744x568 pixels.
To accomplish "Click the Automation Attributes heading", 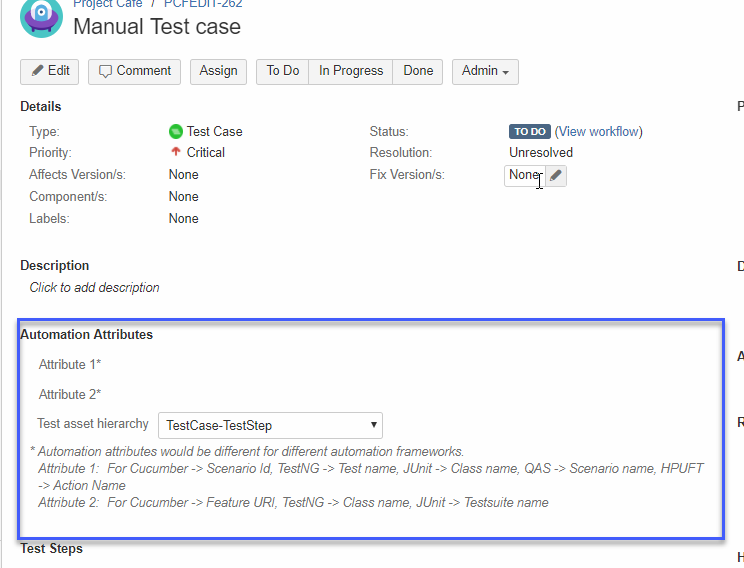I will 86,335.
